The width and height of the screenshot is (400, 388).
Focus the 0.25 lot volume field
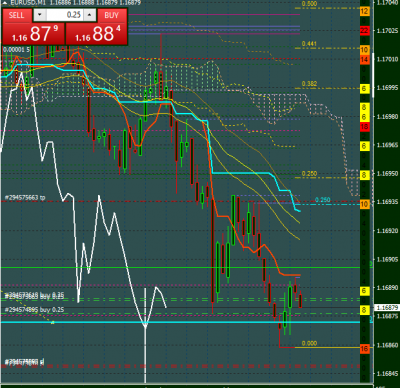(x=65, y=15)
